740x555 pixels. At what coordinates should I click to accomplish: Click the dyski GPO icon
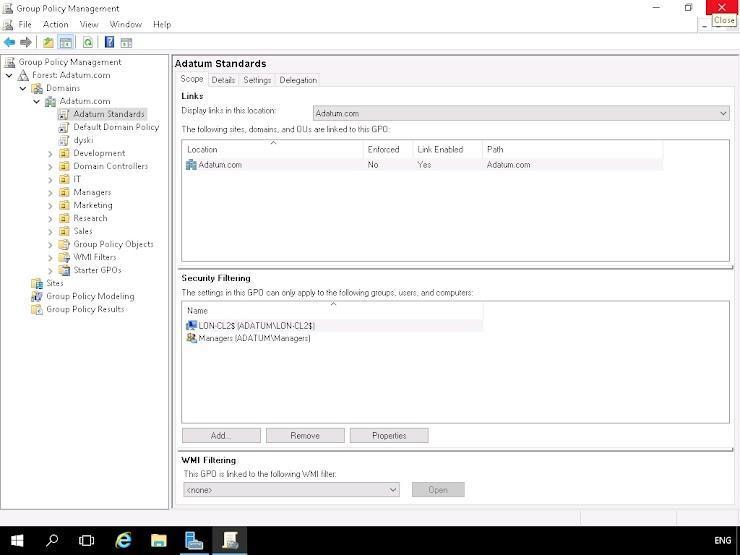(64, 140)
